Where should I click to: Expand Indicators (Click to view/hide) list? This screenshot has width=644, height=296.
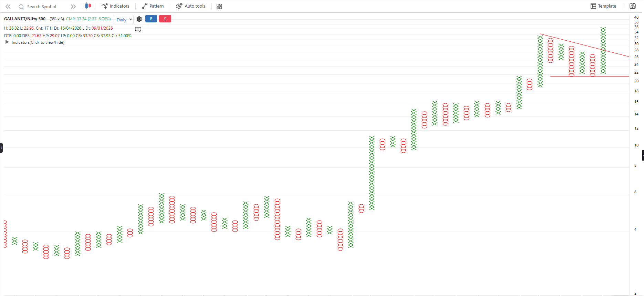[7, 42]
